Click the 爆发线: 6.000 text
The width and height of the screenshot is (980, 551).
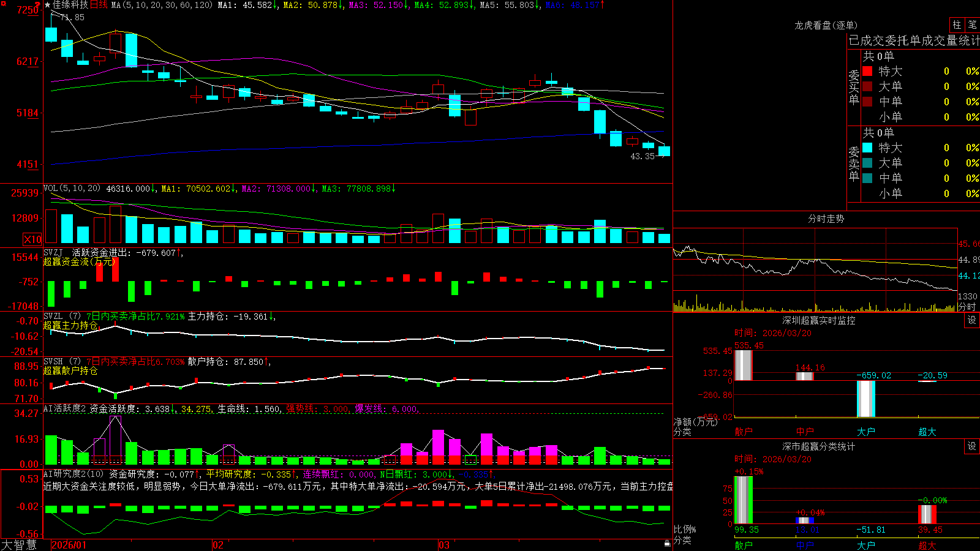386,408
